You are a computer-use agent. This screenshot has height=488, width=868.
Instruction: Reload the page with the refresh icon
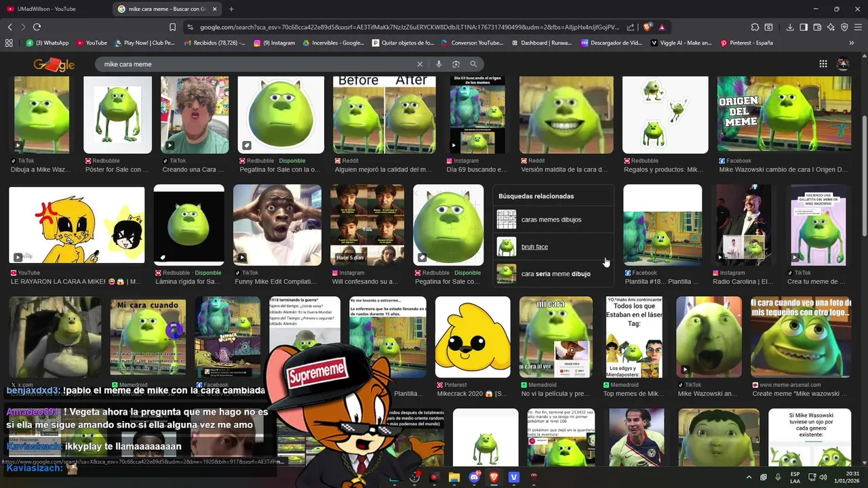[x=37, y=27]
